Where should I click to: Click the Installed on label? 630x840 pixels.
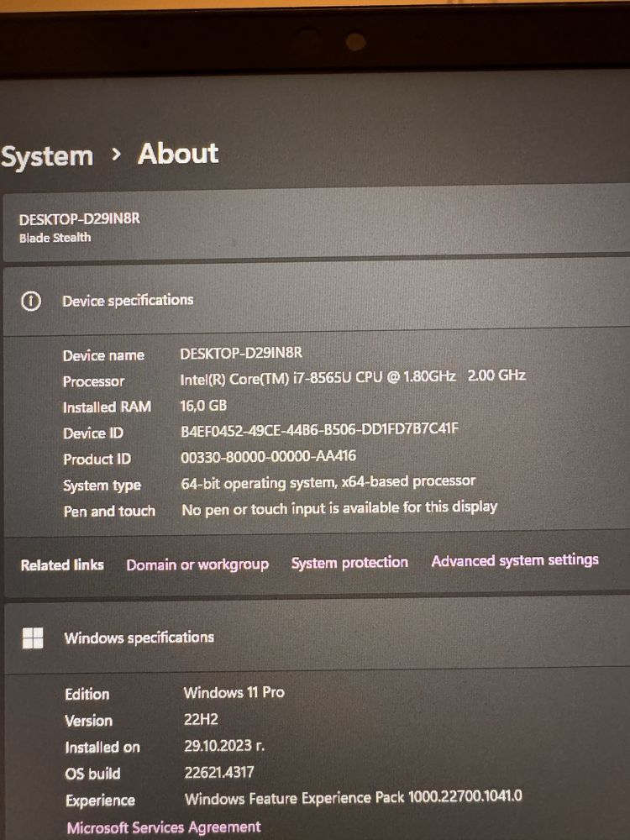(x=102, y=748)
